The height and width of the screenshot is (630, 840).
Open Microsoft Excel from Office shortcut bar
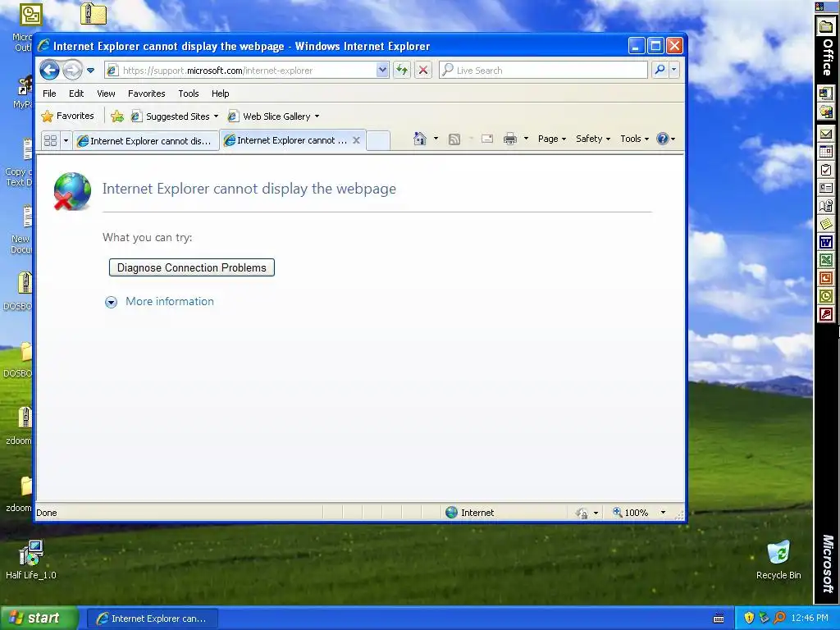pos(825,260)
